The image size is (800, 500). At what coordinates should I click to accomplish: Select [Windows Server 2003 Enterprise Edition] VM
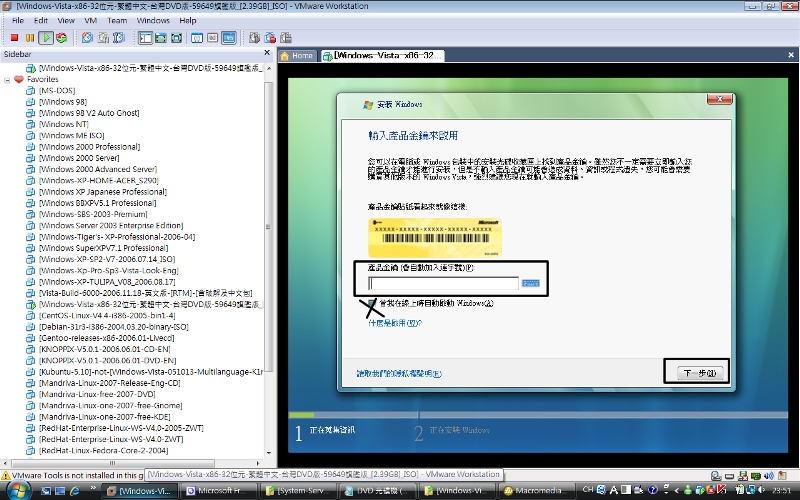click(x=111, y=226)
